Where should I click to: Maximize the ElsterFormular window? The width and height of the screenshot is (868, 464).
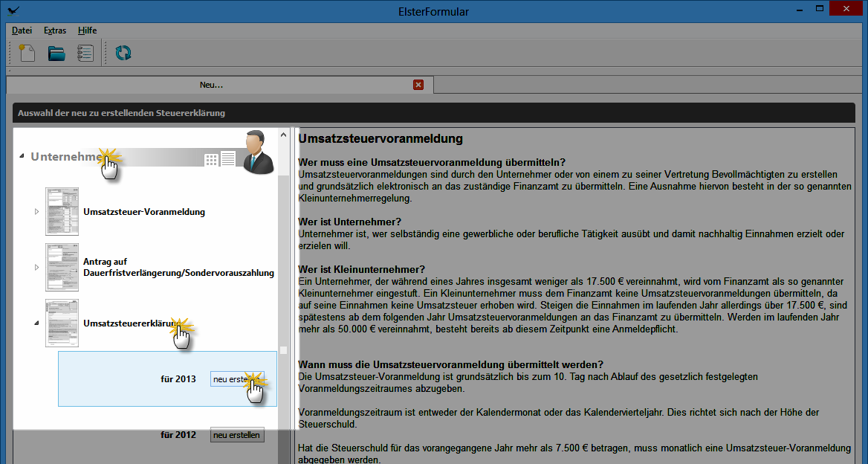click(x=820, y=8)
